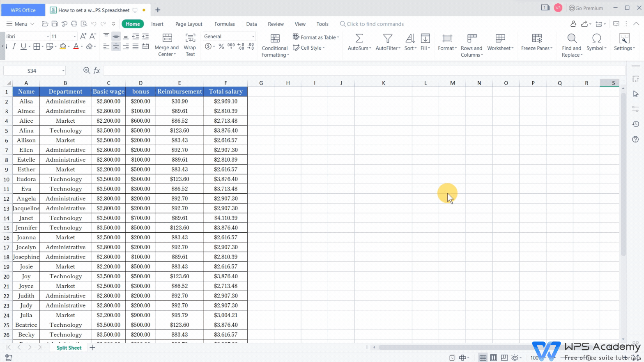
Task: Click the formula bar input
Action: [364, 71]
